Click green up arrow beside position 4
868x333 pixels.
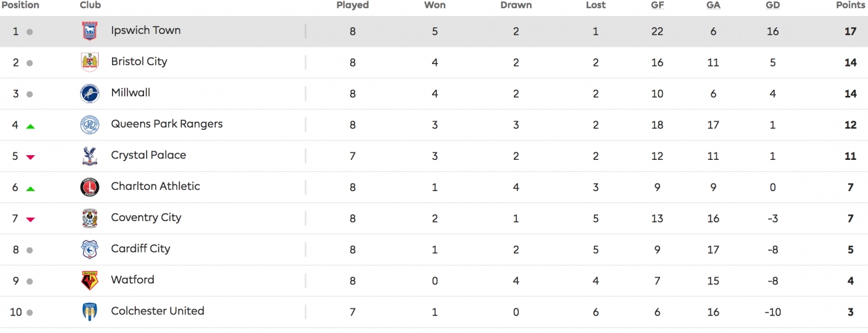[x=30, y=126]
